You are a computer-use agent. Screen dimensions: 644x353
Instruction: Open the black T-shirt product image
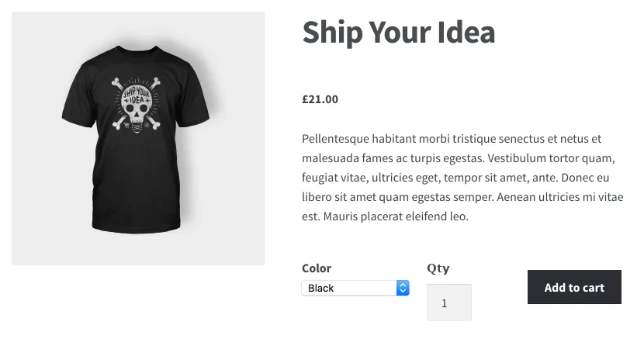tap(138, 138)
